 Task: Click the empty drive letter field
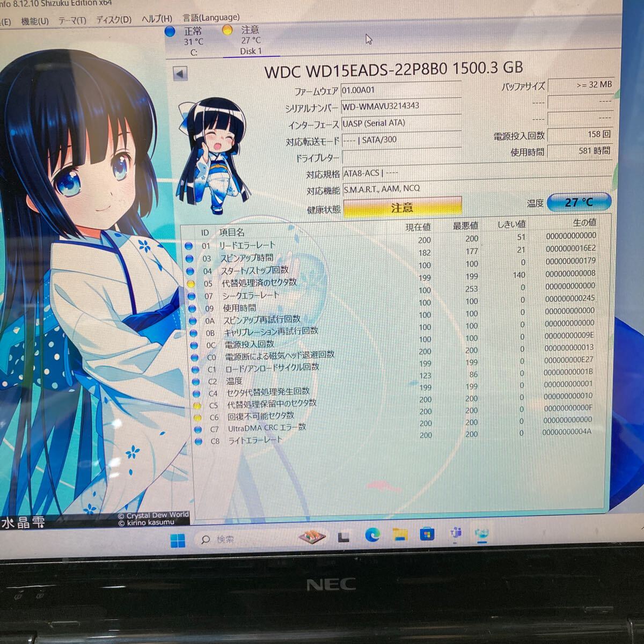click(401, 157)
